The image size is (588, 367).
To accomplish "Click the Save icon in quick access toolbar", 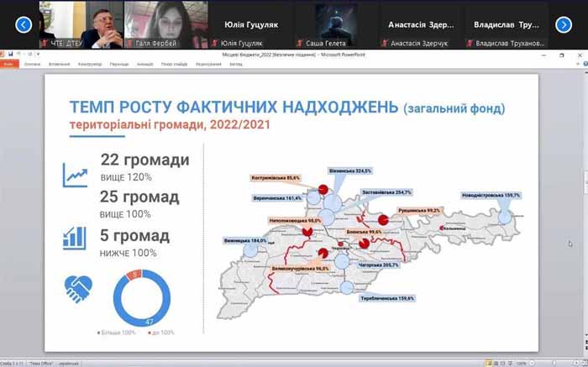I will 10,55.
